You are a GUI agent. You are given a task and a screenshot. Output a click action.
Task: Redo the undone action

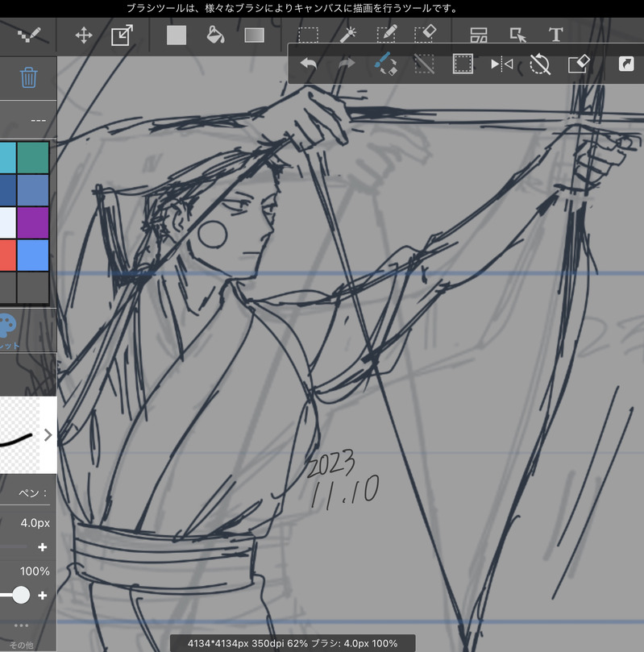click(x=347, y=64)
